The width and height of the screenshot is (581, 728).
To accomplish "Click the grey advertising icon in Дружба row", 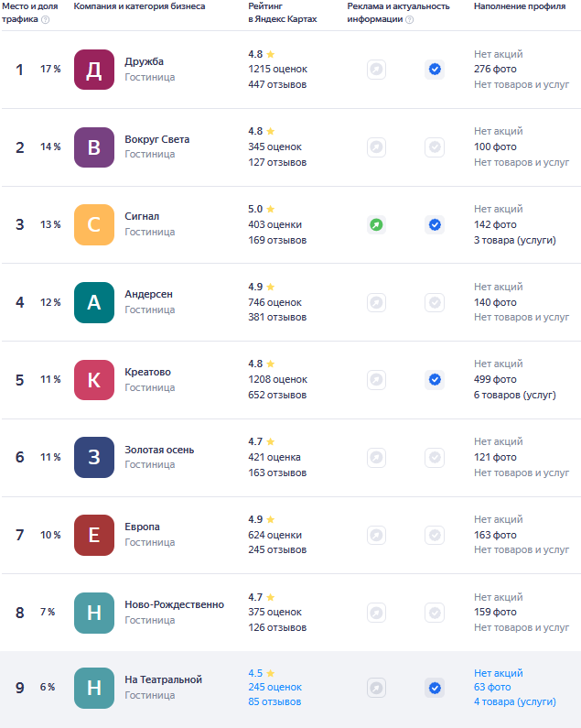I will (376, 70).
